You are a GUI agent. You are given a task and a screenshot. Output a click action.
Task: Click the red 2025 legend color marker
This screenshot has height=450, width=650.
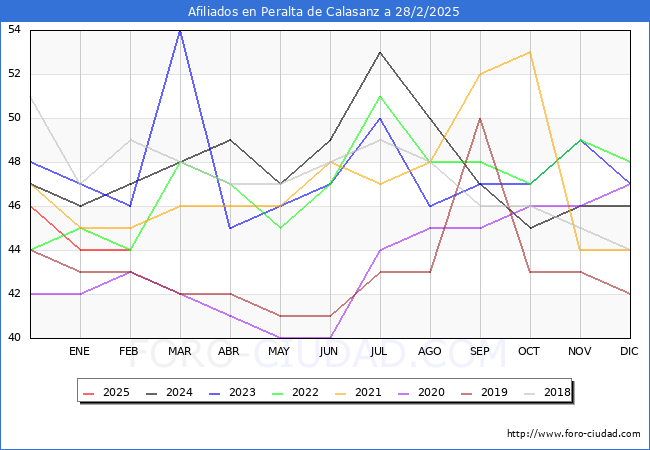click(88, 393)
